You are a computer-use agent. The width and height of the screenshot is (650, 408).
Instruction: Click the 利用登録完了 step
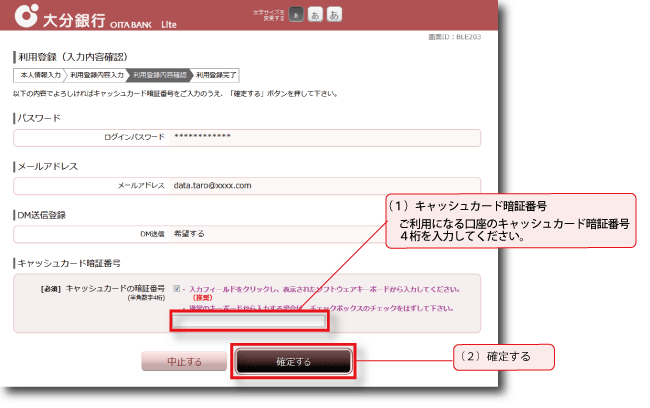click(x=216, y=75)
